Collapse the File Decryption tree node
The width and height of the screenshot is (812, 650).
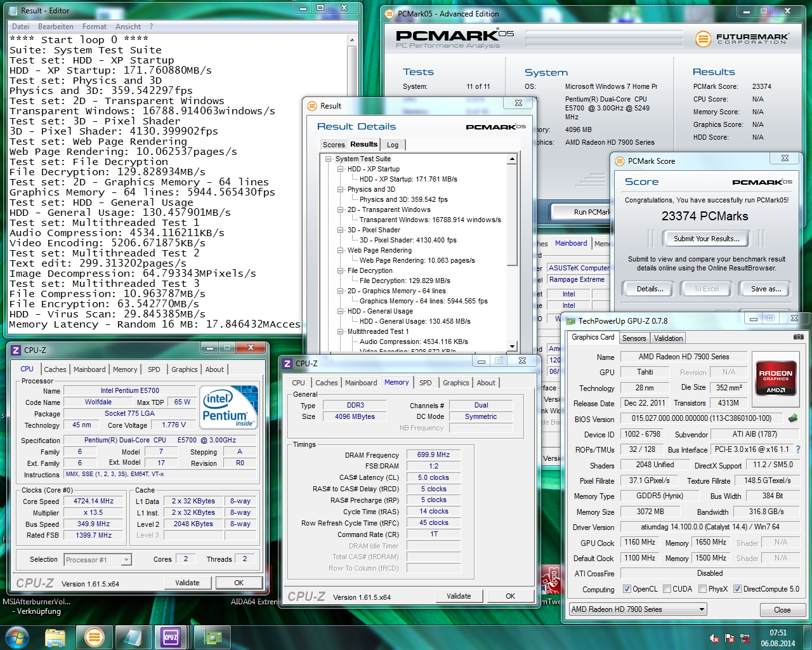(x=341, y=271)
